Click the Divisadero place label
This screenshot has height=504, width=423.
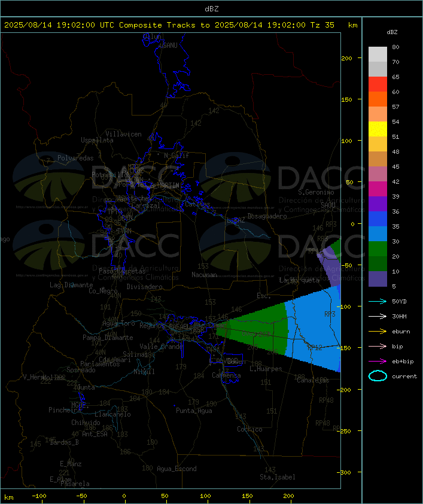coord(145,286)
